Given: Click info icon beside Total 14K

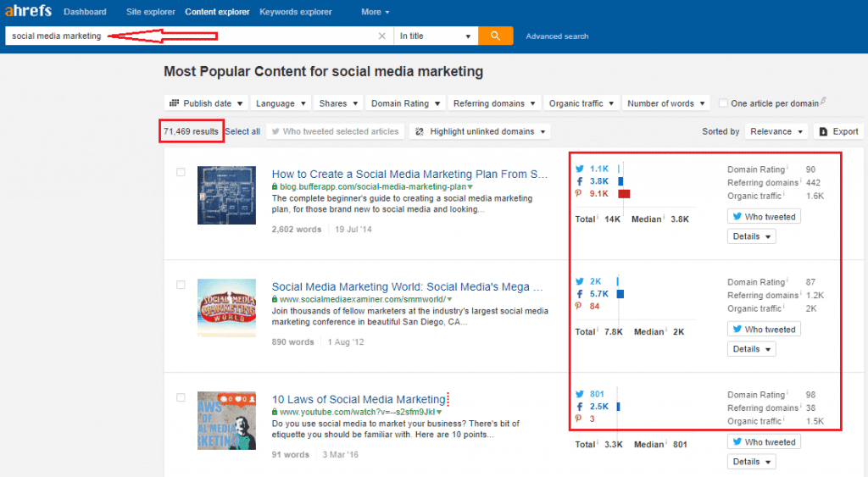Looking at the screenshot, I should [x=598, y=216].
